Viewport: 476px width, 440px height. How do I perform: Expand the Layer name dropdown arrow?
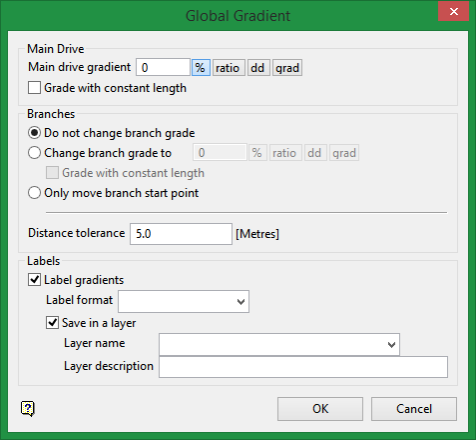(391, 344)
